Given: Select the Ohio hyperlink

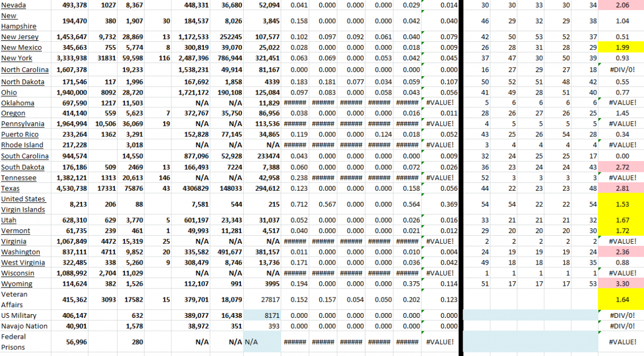Looking at the screenshot, I should (x=9, y=92).
